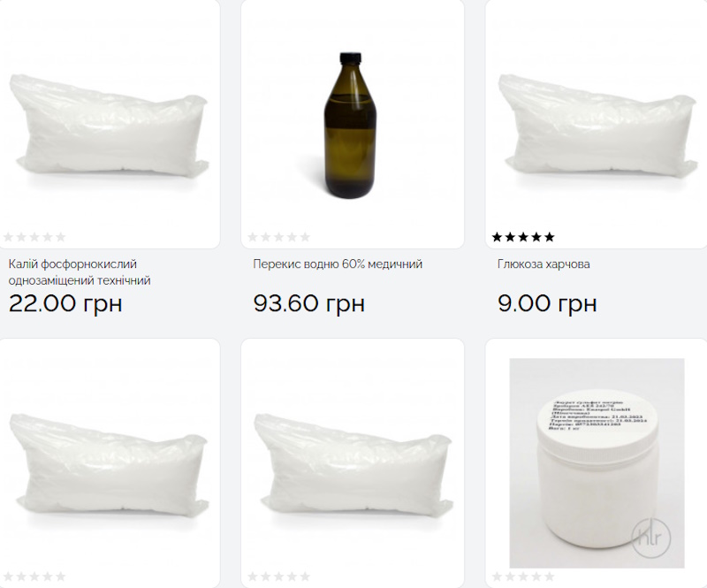Viewport: 707px width, 588px height.
Task: Click the hlr watermark logo on jar image
Action: click(651, 538)
